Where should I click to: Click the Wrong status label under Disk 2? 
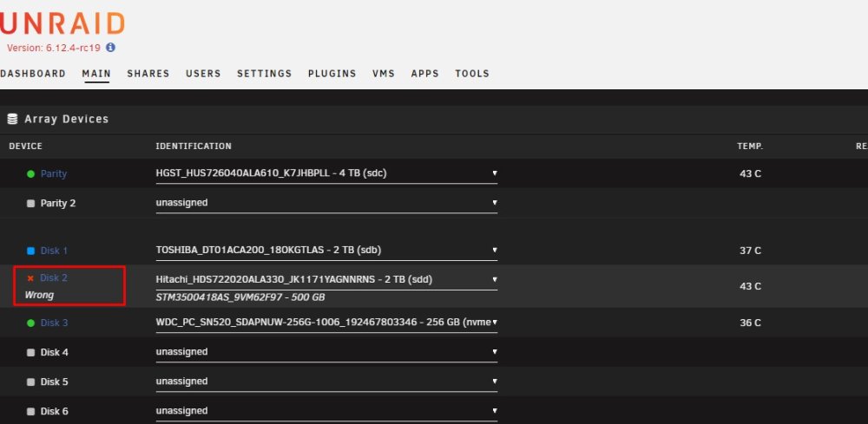tap(39, 295)
